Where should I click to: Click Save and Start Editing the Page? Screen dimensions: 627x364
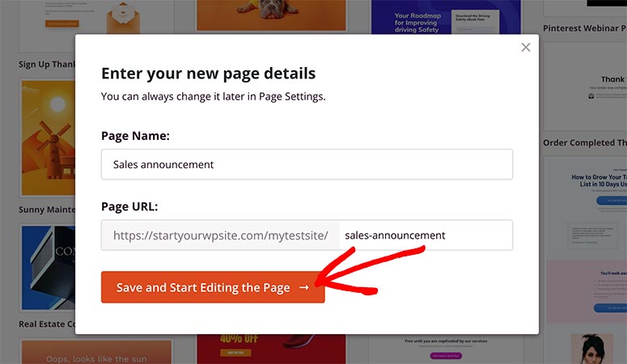coord(213,287)
